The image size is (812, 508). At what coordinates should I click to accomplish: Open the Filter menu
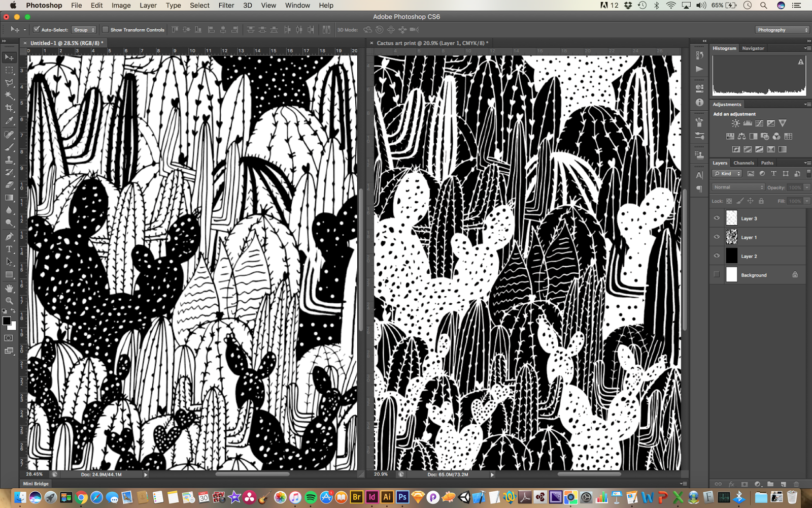coord(226,6)
